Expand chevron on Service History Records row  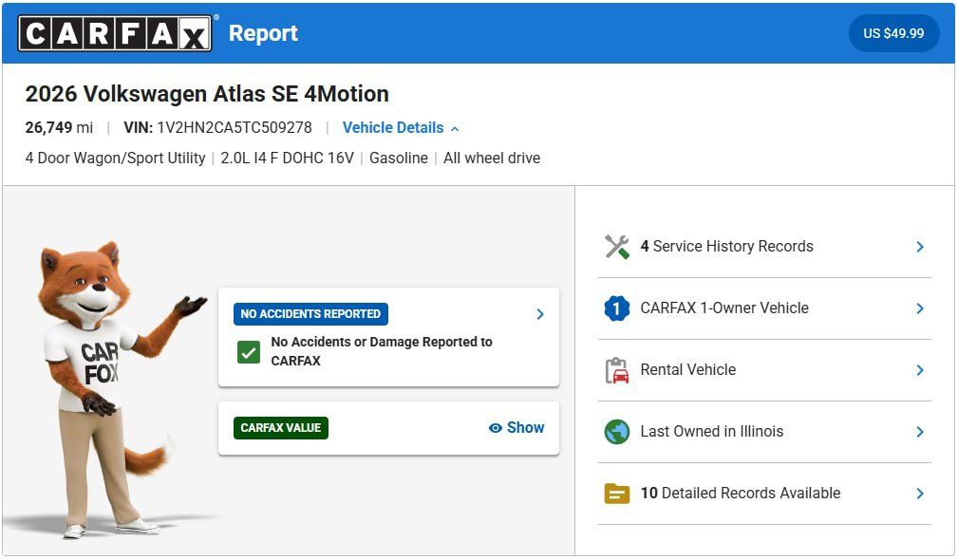920,247
